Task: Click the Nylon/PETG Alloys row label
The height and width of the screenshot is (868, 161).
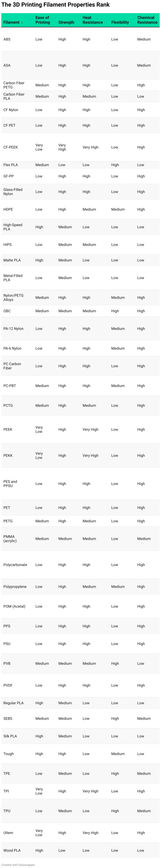Action: pos(13,297)
